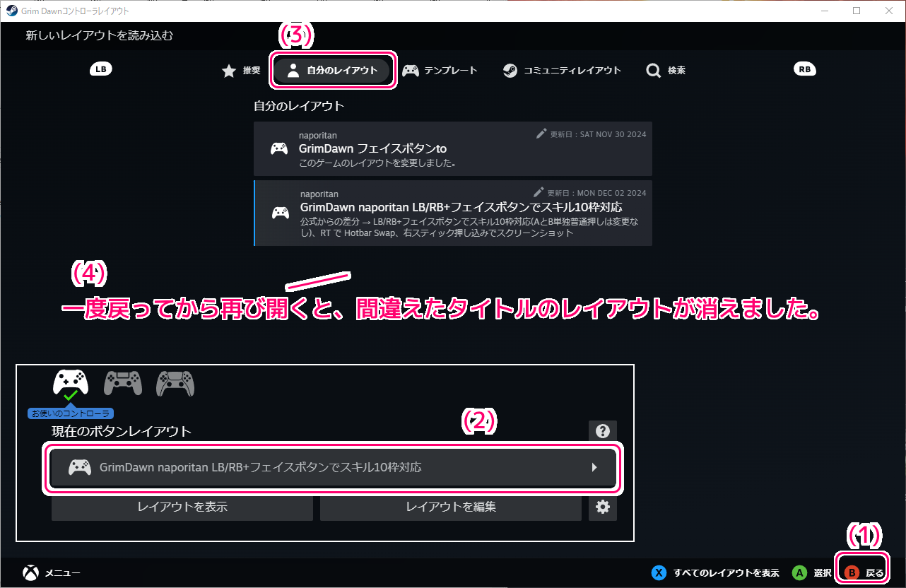Image resolution: width=906 pixels, height=588 pixels.
Task: Open the 推奨 recommended layouts tab
Action: 241,71
